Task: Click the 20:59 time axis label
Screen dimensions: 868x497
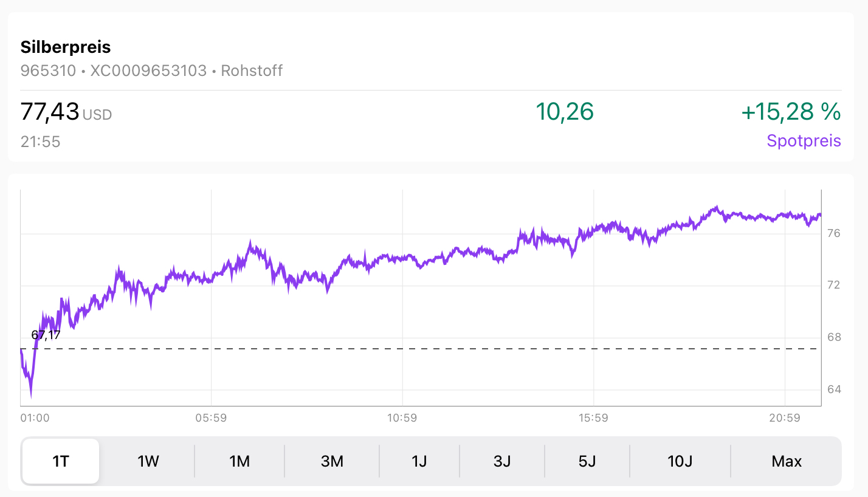Action: 785,418
